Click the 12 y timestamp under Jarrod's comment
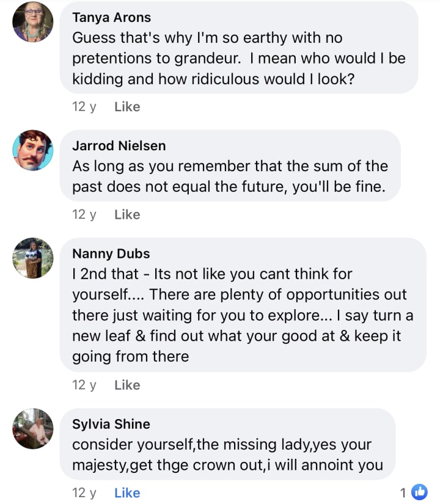Viewport: 440px width, 504px height. pyautogui.click(x=84, y=214)
